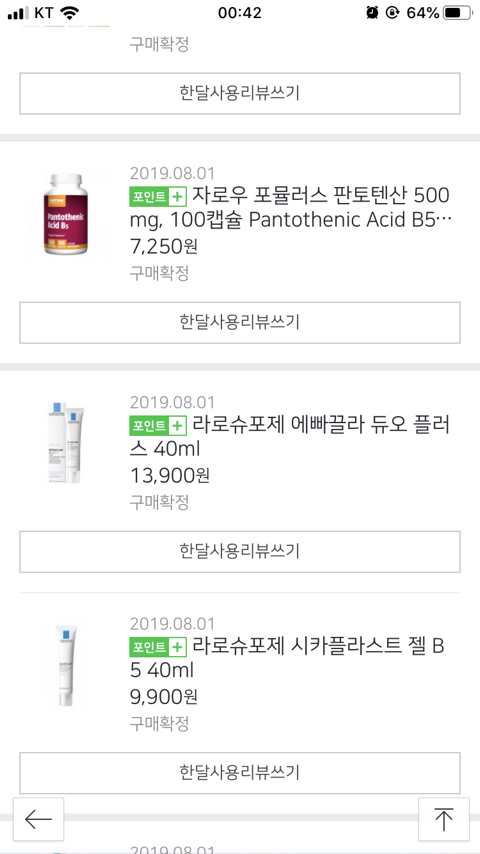The width and height of the screenshot is (480, 854).
Task: Tap the Wi-Fi icon in status bar
Action: (69, 13)
